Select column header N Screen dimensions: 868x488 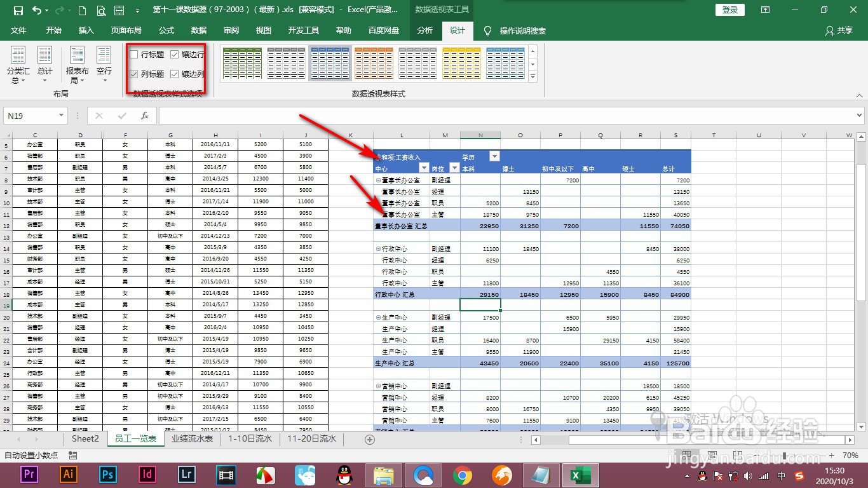tap(480, 135)
